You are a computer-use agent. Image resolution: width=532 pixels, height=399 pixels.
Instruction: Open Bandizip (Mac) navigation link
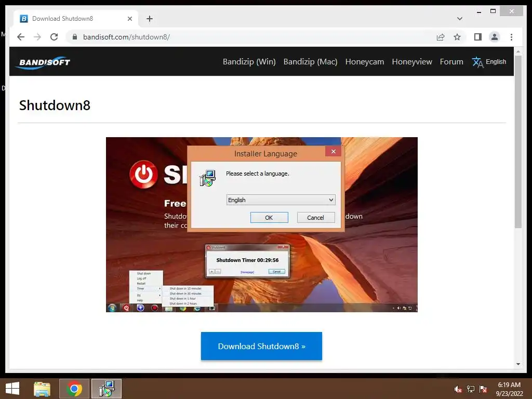(x=311, y=62)
